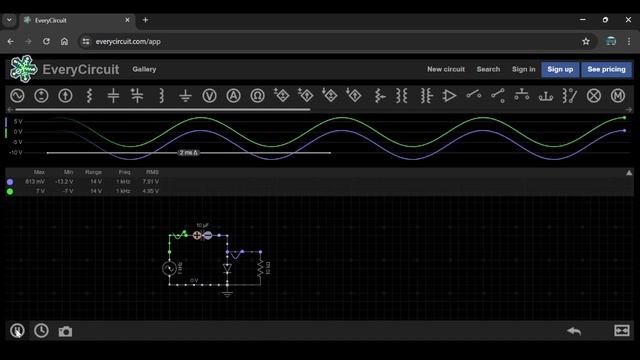The image size is (640, 360).
Task: Open Search in the header
Action: coord(488,69)
